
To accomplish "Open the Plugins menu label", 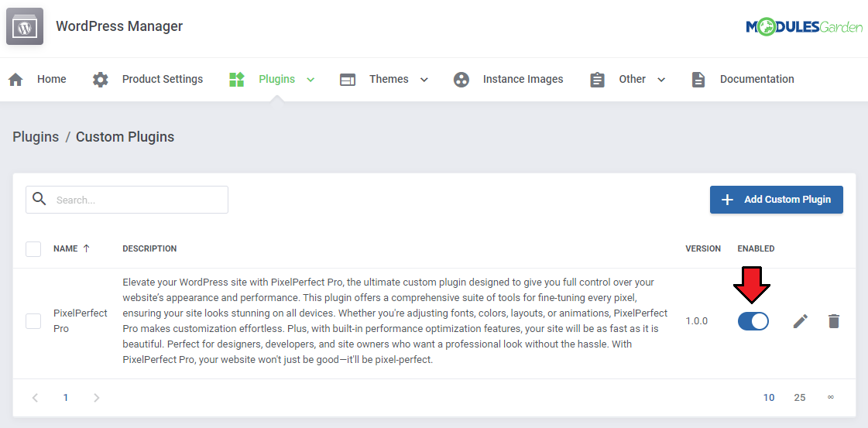I will coord(276,79).
